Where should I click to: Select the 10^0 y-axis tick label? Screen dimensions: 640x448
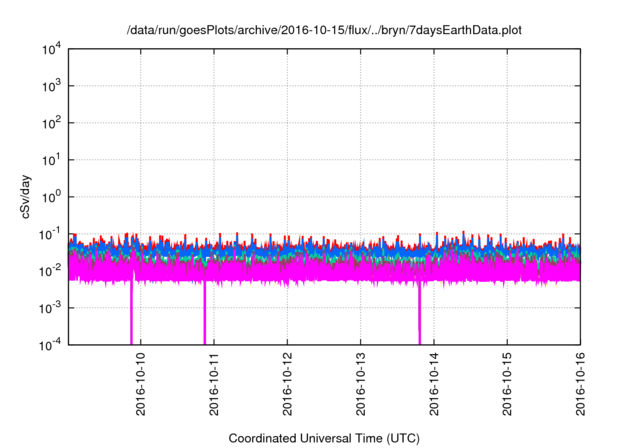(52, 197)
